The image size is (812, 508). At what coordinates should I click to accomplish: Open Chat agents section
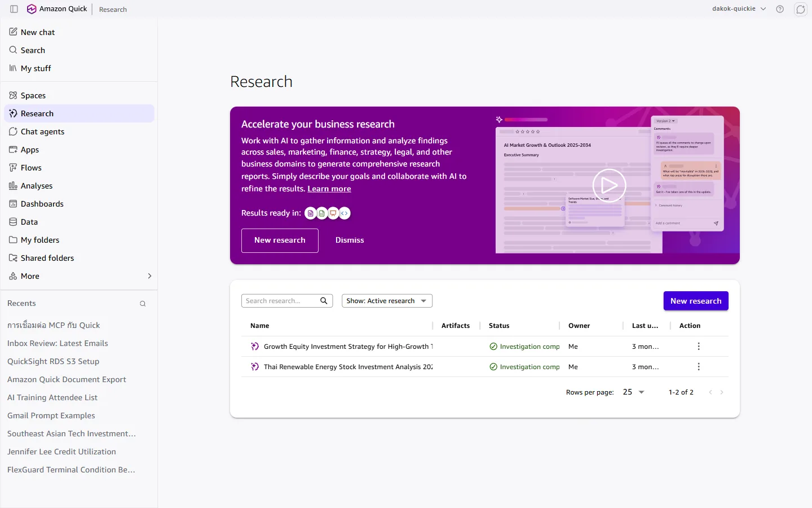(79, 132)
